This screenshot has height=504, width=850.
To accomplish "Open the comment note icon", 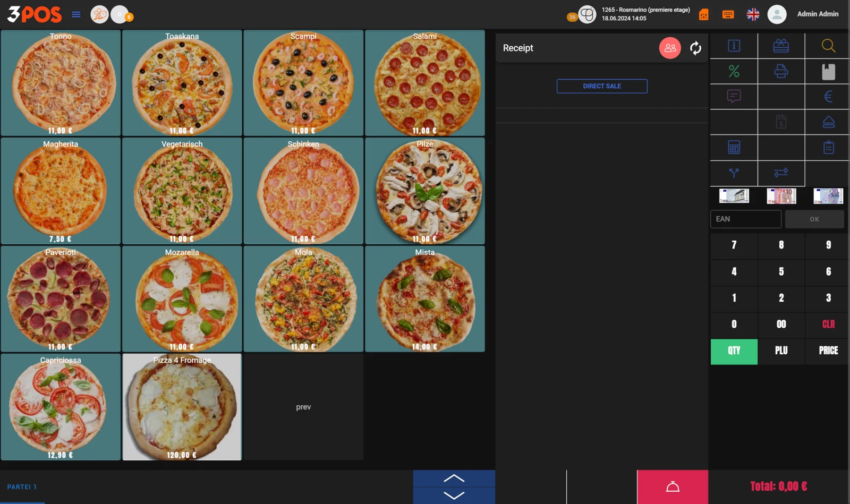I will tap(734, 97).
